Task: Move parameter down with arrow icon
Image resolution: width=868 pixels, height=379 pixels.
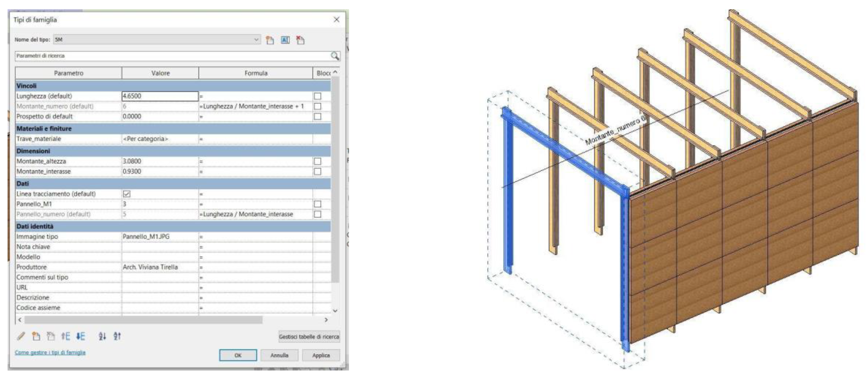Action: click(81, 336)
